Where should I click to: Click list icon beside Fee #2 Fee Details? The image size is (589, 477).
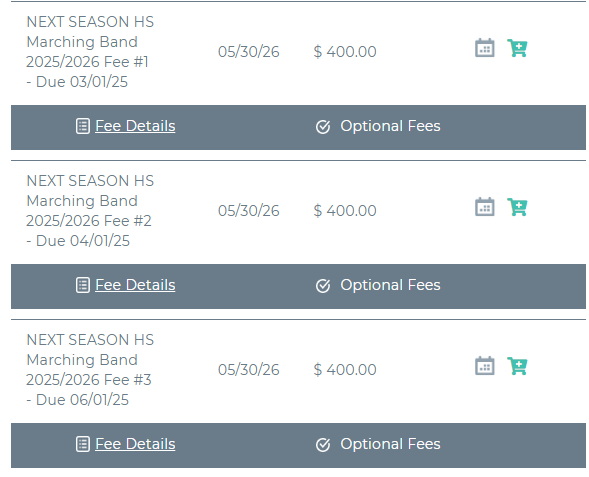83,285
